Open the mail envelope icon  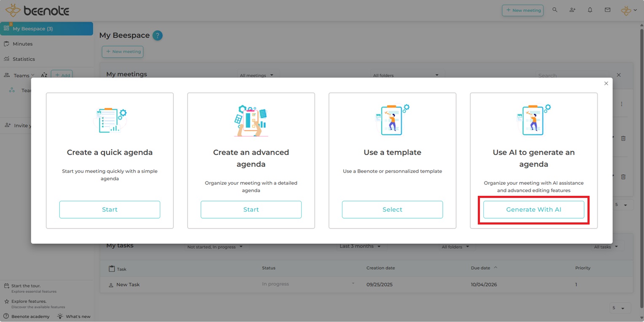click(607, 10)
